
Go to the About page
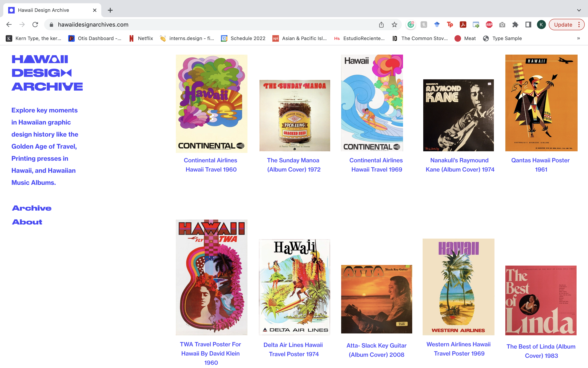[27, 222]
